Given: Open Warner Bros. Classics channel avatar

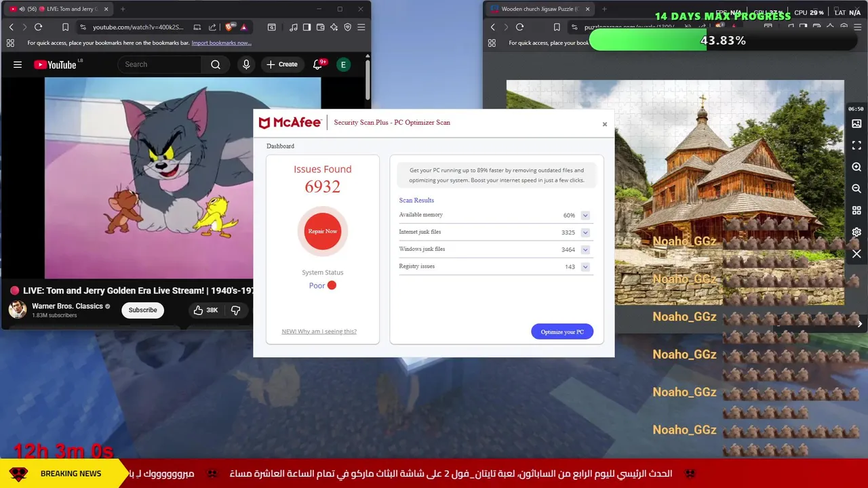Looking at the screenshot, I should (x=17, y=310).
